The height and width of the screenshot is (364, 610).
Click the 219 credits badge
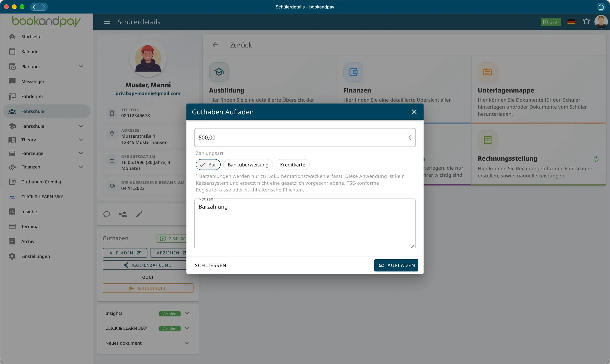coord(551,22)
